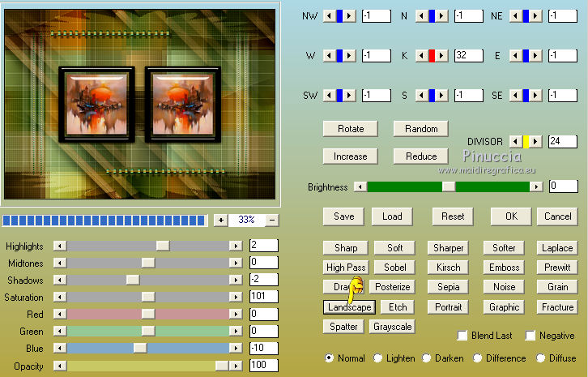The width and height of the screenshot is (588, 377).
Task: Zoom out the preview with minus button
Action: point(272,220)
